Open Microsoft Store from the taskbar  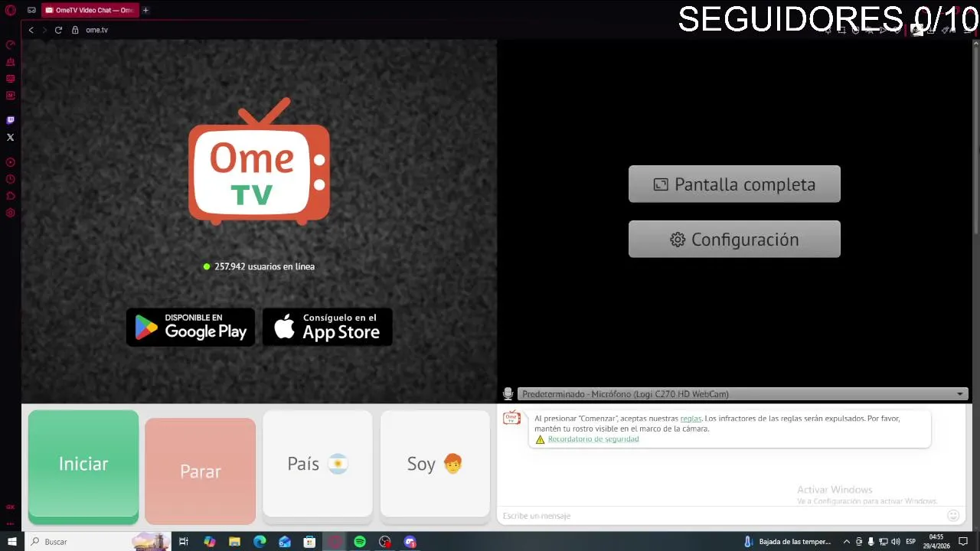tap(309, 542)
